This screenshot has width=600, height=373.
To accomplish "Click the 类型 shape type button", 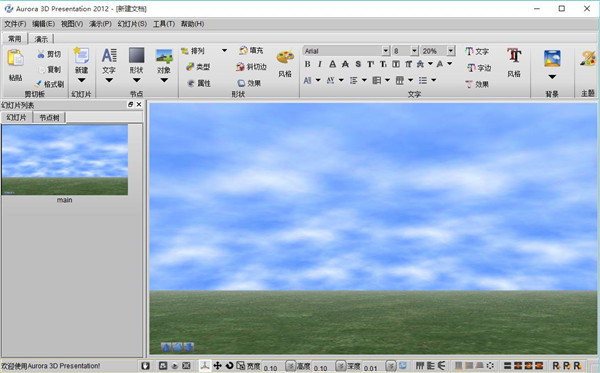I will (x=198, y=67).
